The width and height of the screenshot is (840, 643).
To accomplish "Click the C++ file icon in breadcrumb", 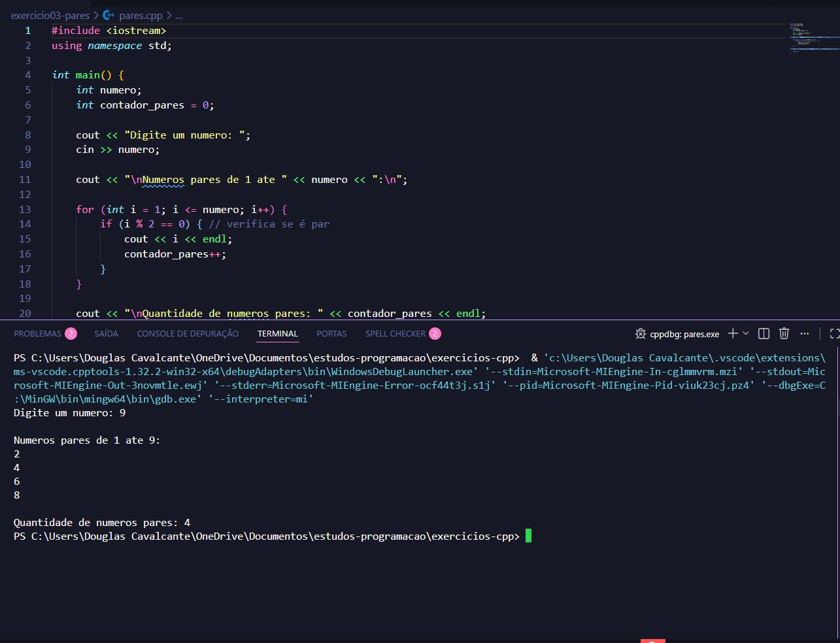I will click(109, 15).
